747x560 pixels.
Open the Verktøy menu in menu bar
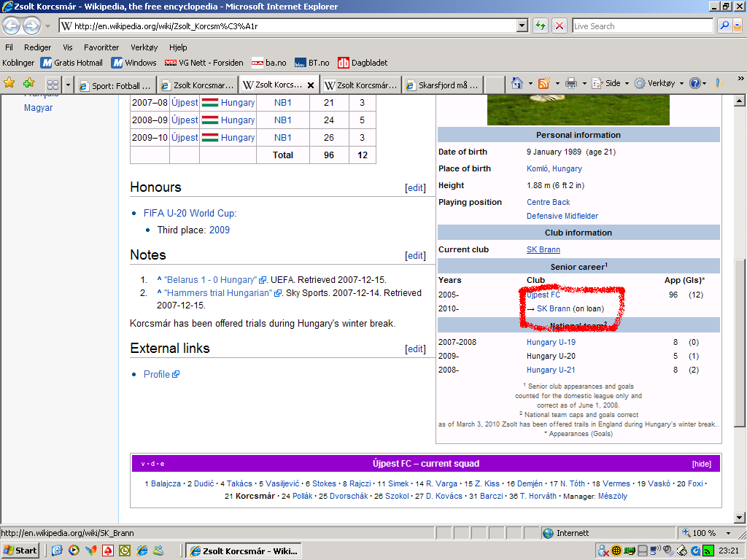(144, 47)
